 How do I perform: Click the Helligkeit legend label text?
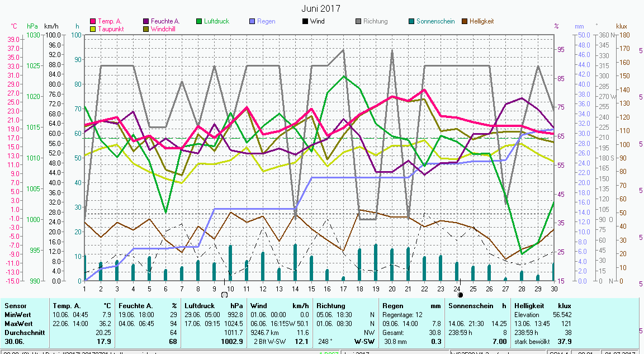pyautogui.click(x=482, y=22)
